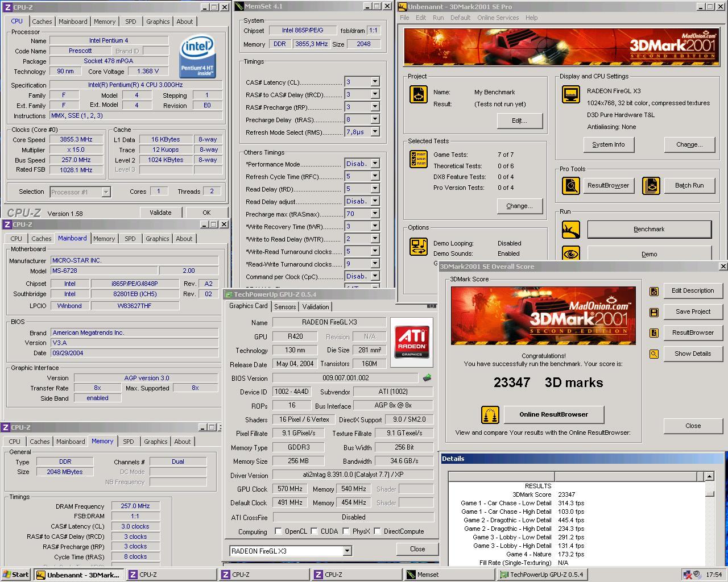Open the SPD tab in top CPU-Z window

coord(131,22)
